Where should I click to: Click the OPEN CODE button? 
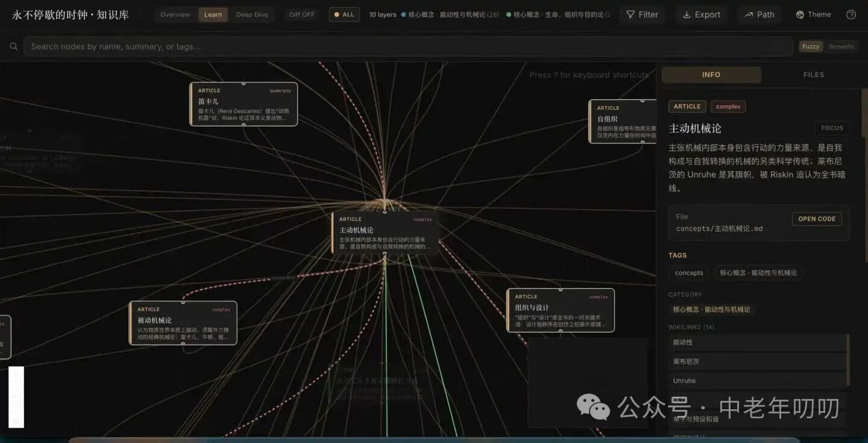click(817, 219)
